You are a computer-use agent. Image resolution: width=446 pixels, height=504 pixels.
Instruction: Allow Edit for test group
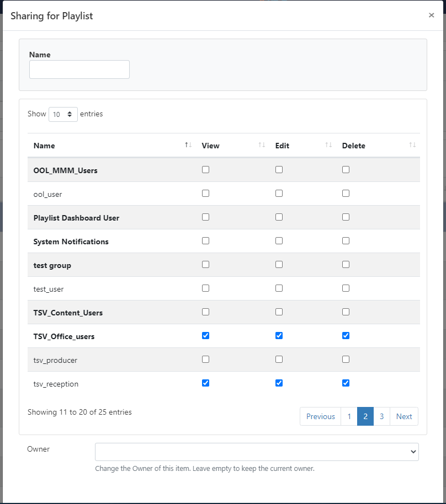(x=279, y=265)
